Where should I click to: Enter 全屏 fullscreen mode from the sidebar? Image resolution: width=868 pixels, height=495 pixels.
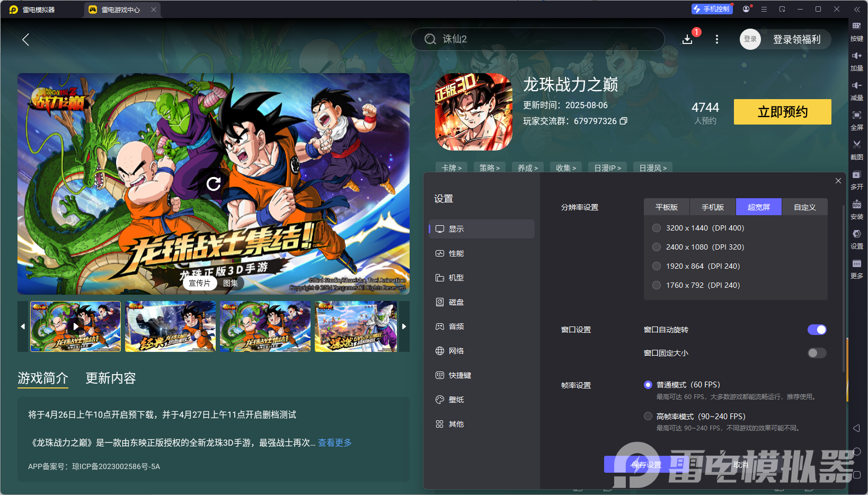click(x=856, y=120)
